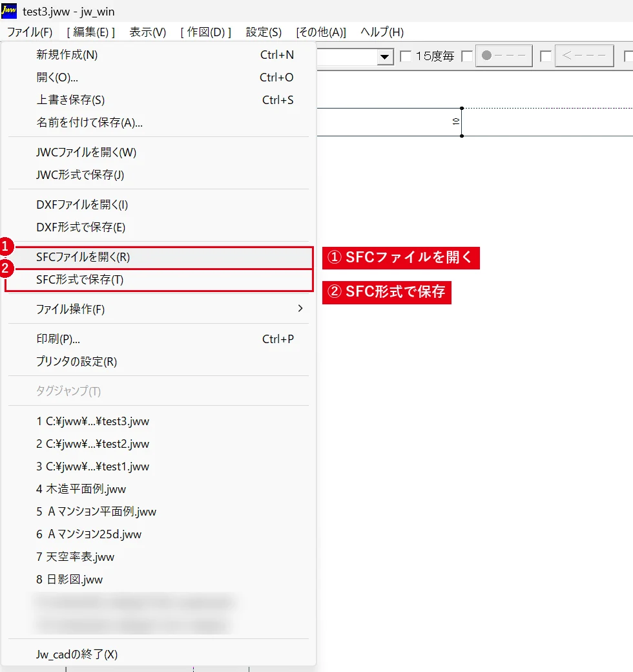The height and width of the screenshot is (672, 633).
Task: Choose 名前を付けて保存(A)...
Action: 158,123
